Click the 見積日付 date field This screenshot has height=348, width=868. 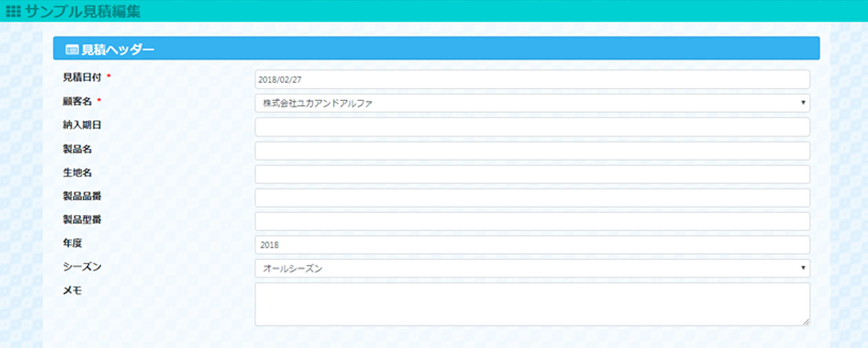pos(532,80)
